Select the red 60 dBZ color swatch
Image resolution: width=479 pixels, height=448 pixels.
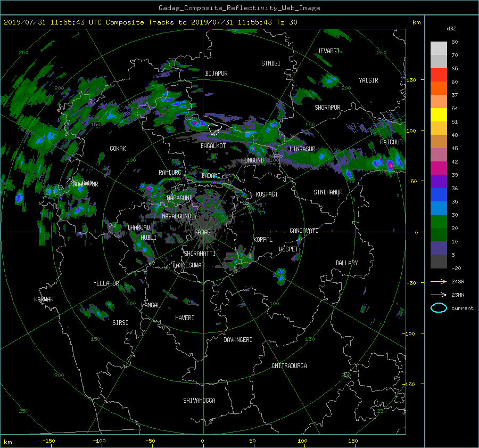click(439, 75)
